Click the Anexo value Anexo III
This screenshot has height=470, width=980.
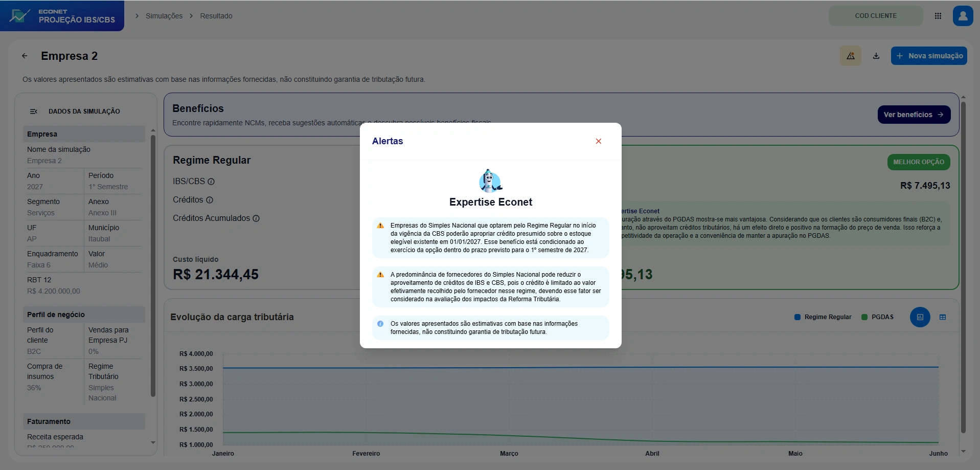[x=102, y=213]
